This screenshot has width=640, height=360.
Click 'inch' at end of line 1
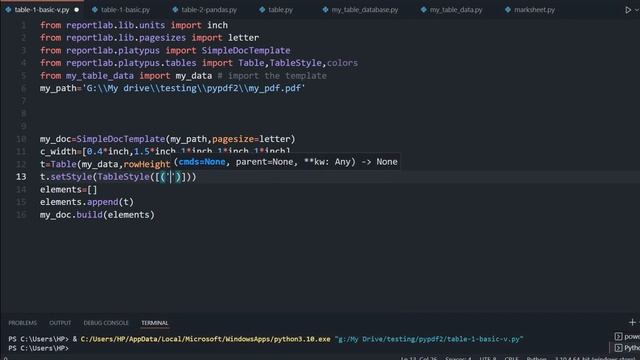217,25
